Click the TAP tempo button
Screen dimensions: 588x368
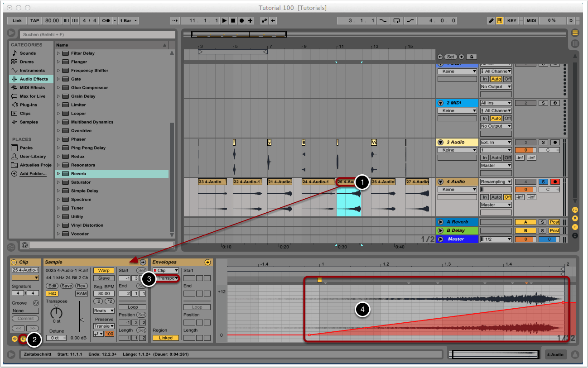[35, 21]
